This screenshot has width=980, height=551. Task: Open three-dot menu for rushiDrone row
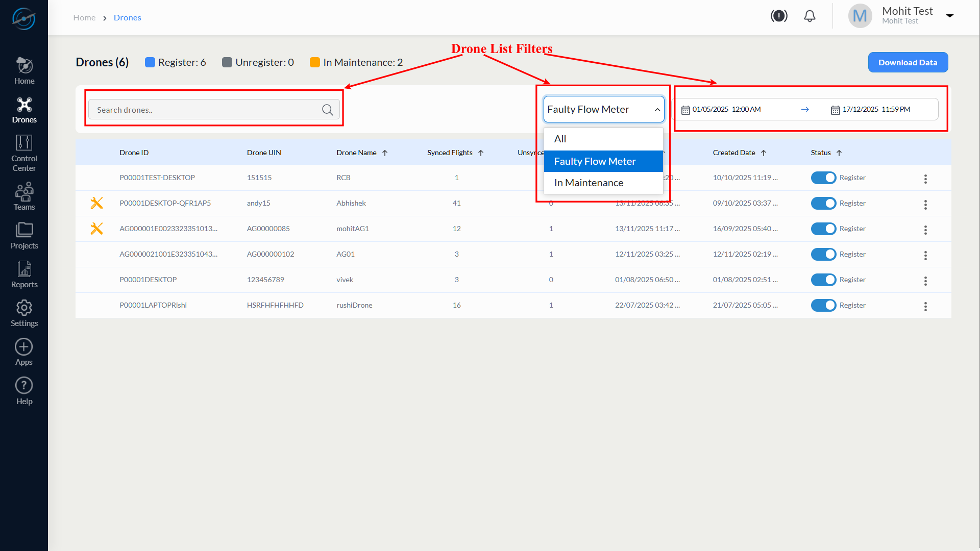(925, 306)
